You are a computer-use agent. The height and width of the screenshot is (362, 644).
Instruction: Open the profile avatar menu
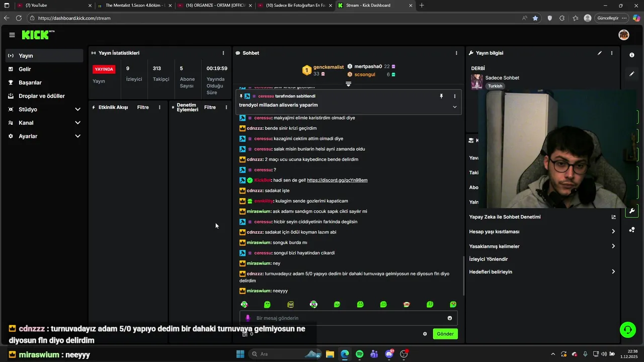[x=624, y=35]
